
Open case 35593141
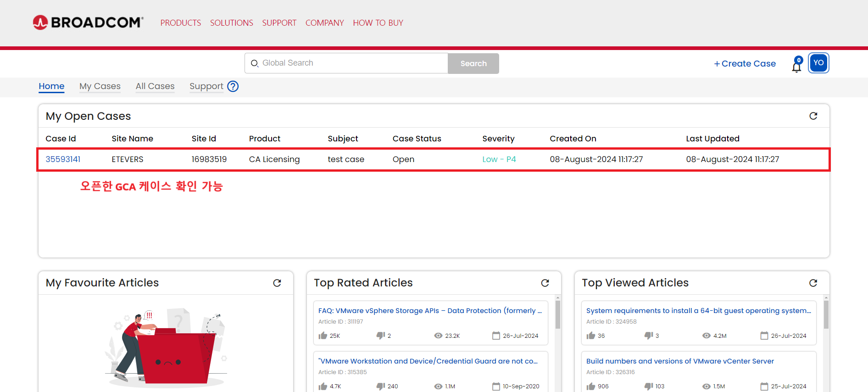63,159
